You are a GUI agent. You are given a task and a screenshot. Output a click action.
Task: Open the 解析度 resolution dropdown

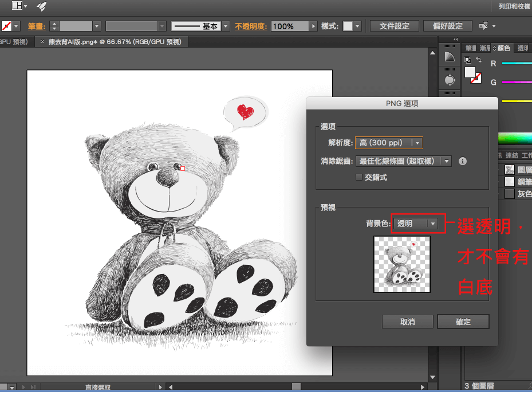(x=389, y=142)
